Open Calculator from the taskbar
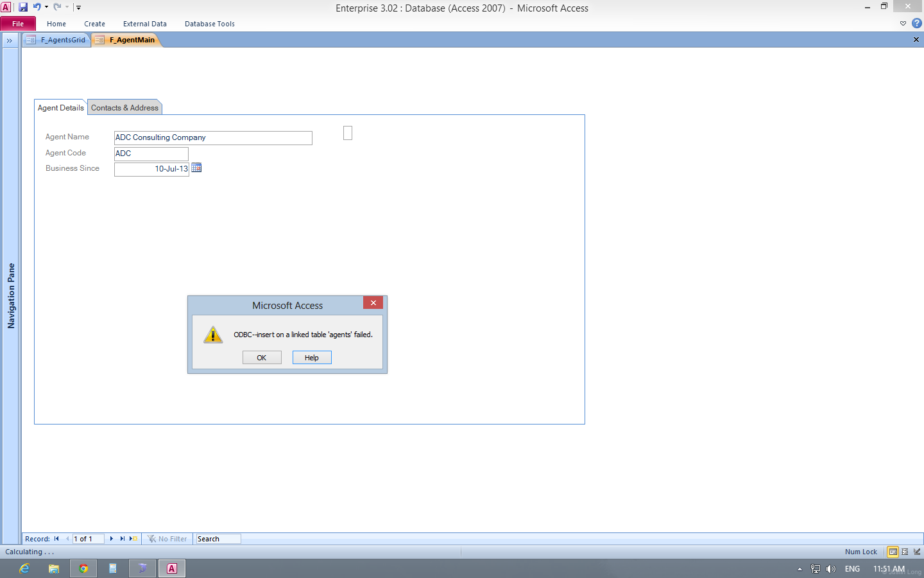 click(x=113, y=568)
